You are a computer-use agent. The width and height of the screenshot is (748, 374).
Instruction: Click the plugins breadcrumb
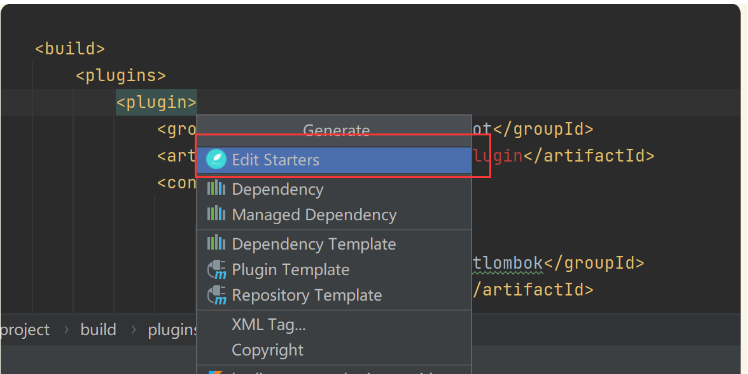172,330
